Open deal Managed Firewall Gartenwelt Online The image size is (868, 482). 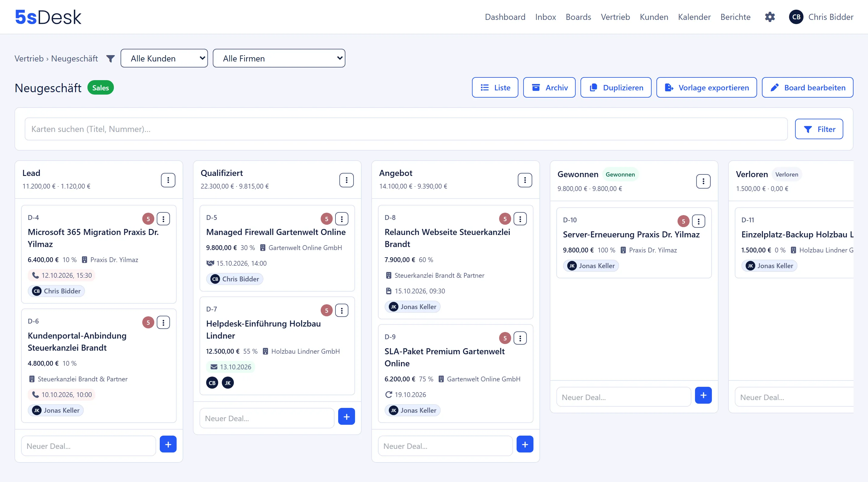coord(276,232)
